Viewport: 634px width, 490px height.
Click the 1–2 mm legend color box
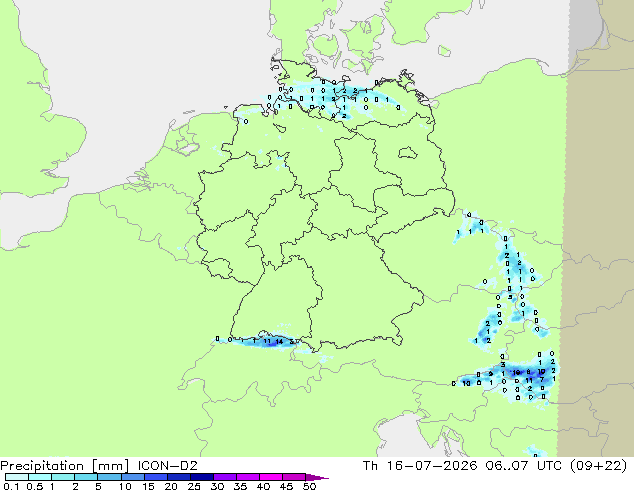click(x=63, y=477)
